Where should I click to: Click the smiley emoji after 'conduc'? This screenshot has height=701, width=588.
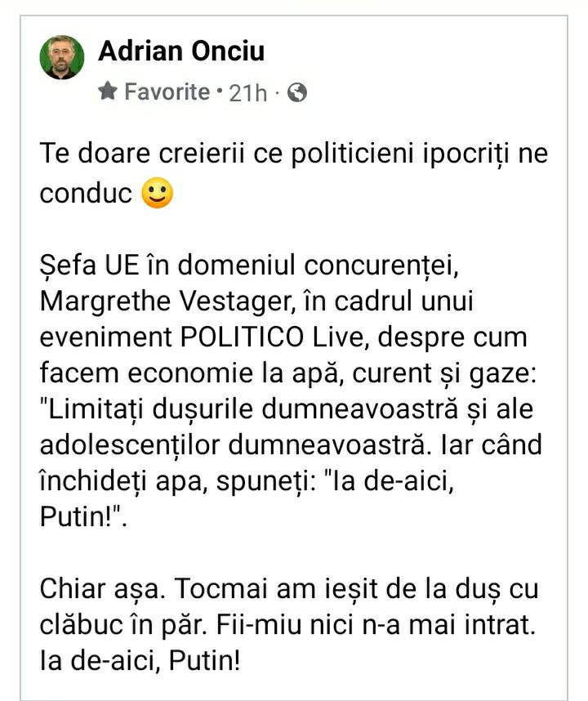pos(158,194)
